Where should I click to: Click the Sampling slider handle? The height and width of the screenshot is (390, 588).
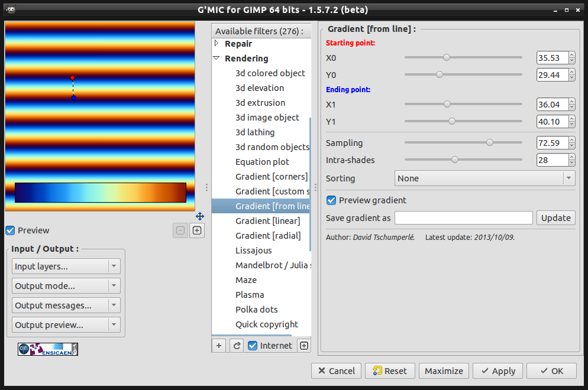[490, 142]
